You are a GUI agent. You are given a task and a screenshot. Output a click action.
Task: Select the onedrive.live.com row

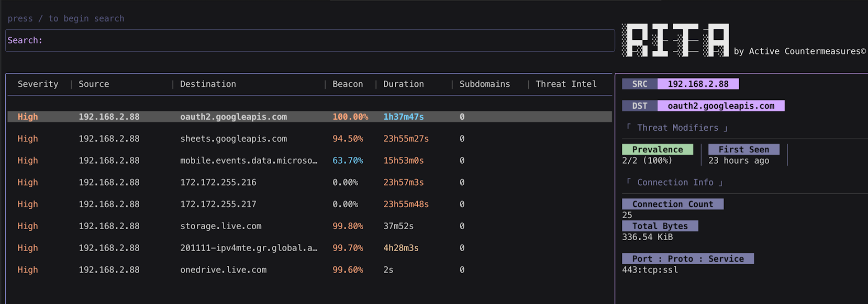point(309,270)
